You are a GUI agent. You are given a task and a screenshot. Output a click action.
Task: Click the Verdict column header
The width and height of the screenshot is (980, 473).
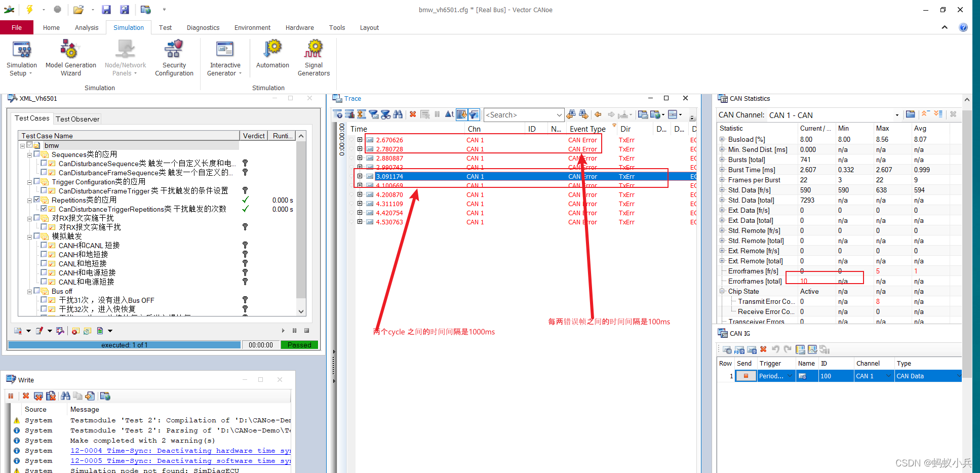tap(253, 136)
